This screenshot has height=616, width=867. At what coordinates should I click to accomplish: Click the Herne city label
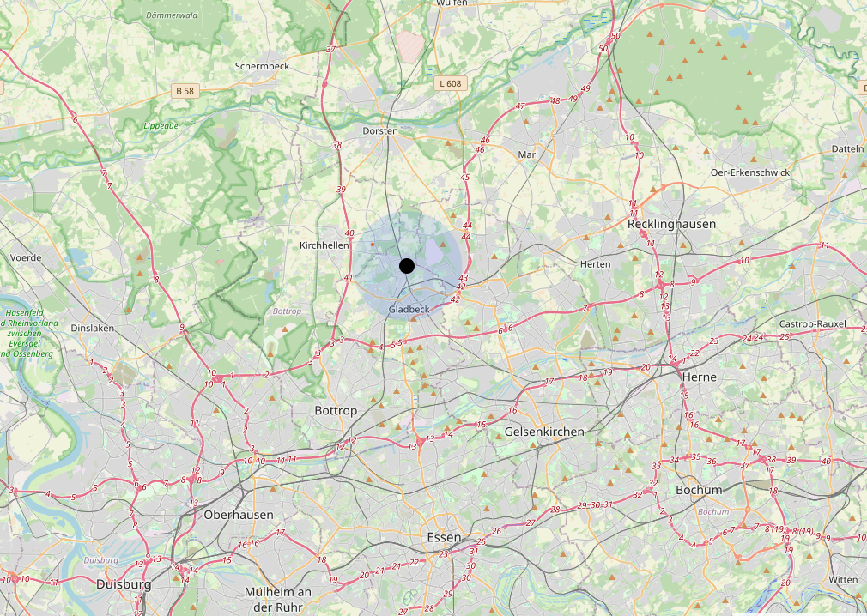pyautogui.click(x=699, y=377)
